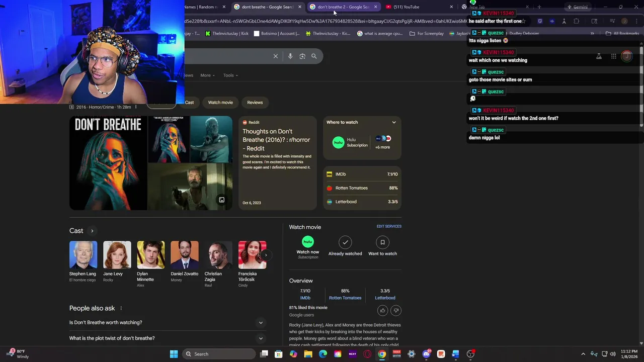The width and height of the screenshot is (644, 362).
Task: Open the Letterboxd 3.3/5 rating row
Action: point(362,202)
